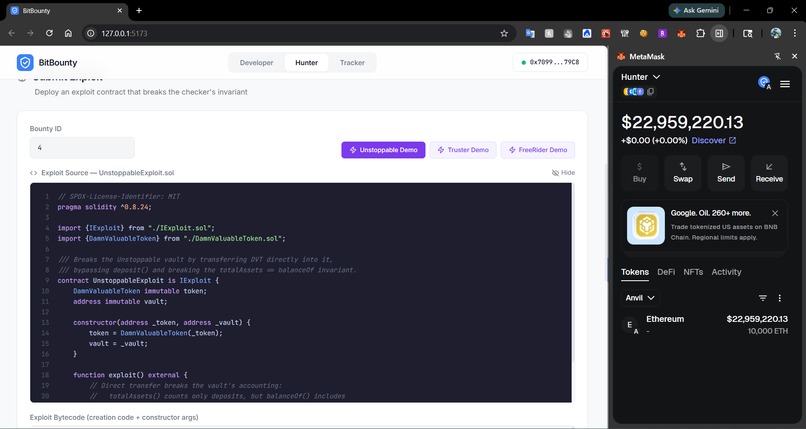Go to the browser home page
The height and width of the screenshot is (429, 806).
pyautogui.click(x=68, y=33)
